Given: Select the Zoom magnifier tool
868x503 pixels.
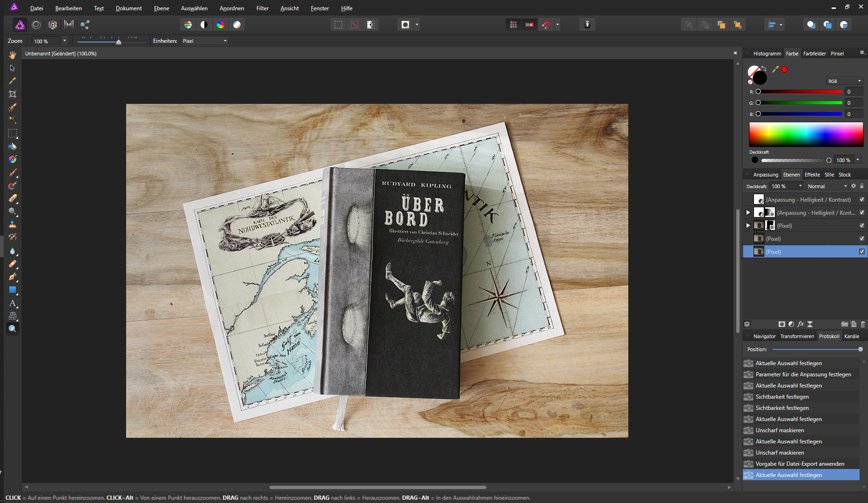Looking at the screenshot, I should [x=13, y=329].
